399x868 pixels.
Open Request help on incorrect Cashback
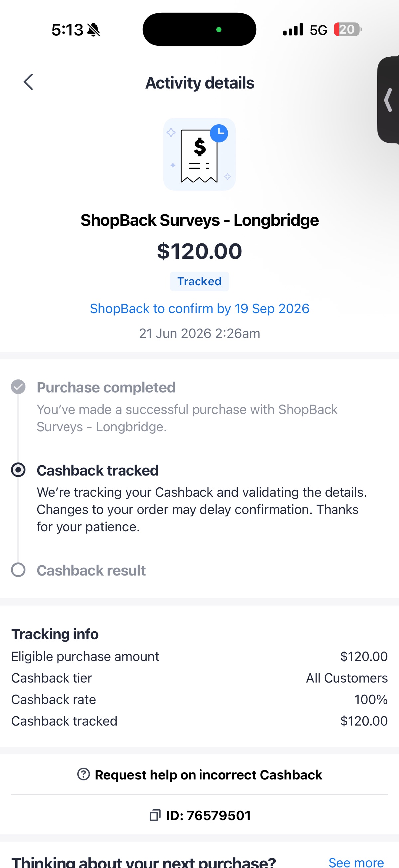[x=199, y=775]
